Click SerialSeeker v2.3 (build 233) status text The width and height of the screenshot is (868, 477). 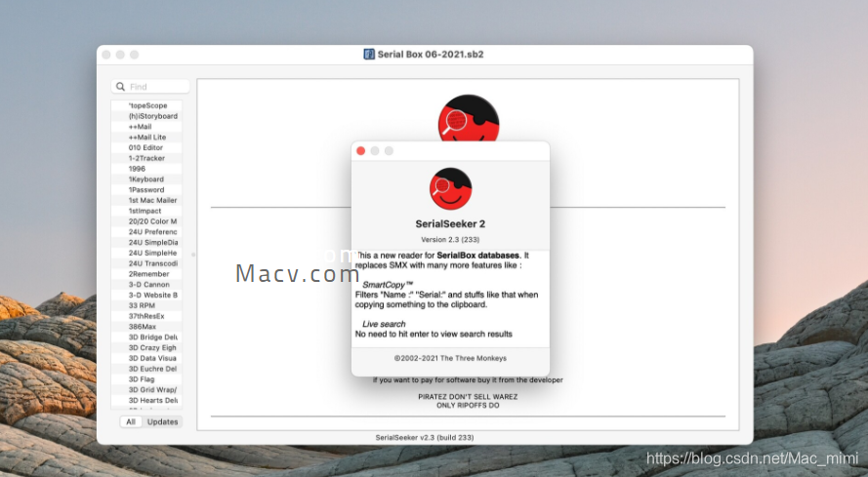[425, 437]
